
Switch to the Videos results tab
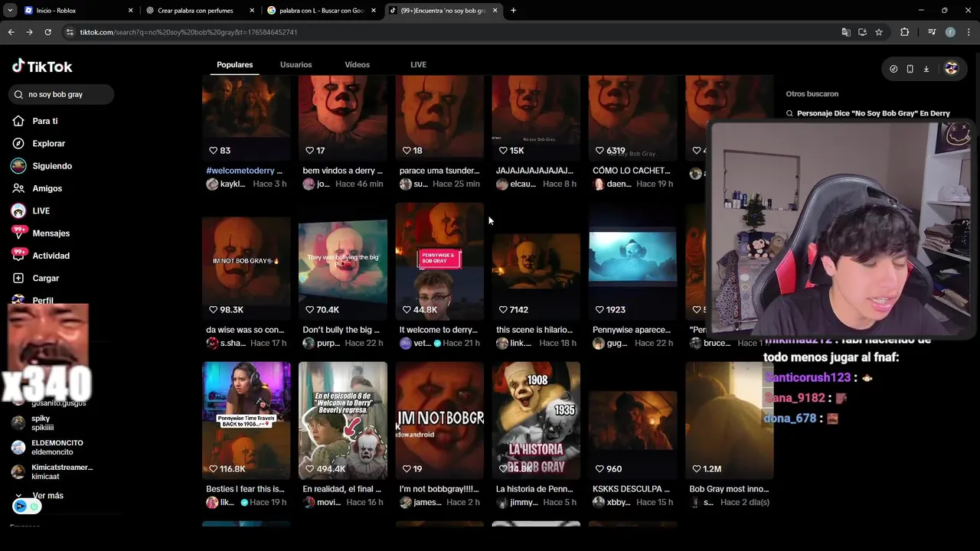pos(357,64)
